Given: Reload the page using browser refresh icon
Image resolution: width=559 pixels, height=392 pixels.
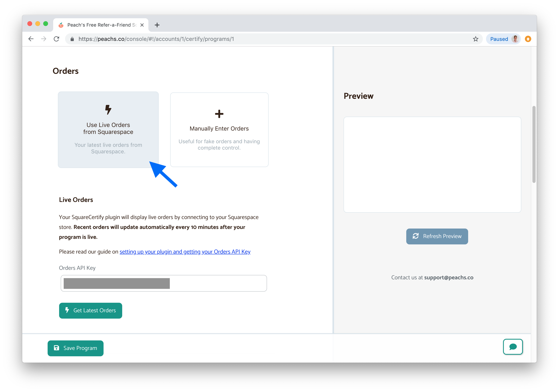Looking at the screenshot, I should [57, 39].
